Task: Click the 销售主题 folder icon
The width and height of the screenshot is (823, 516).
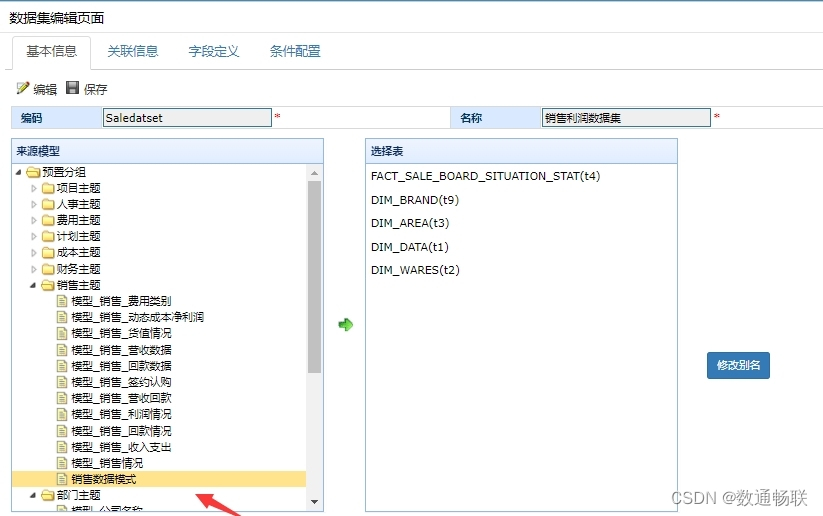Action: tap(48, 285)
